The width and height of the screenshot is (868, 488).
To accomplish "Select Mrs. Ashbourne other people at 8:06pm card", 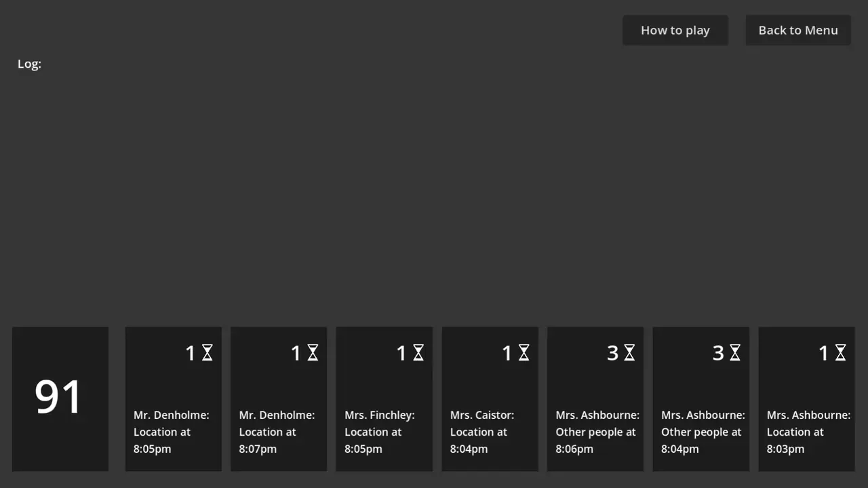I will click(595, 399).
